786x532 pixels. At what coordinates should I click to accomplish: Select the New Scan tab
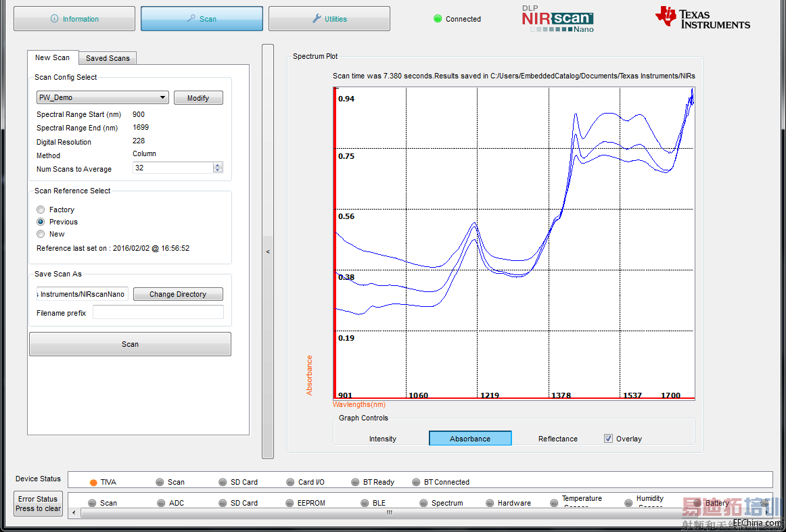[x=53, y=57]
